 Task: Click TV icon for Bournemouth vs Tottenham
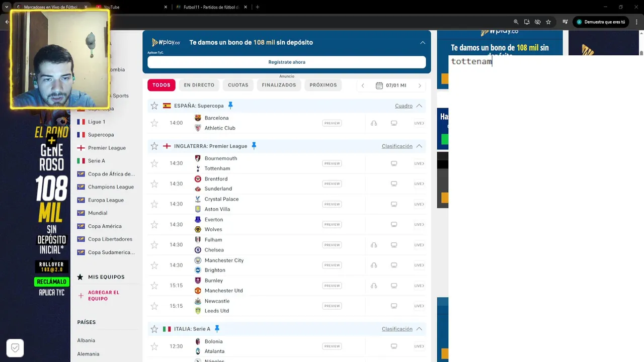(394, 163)
